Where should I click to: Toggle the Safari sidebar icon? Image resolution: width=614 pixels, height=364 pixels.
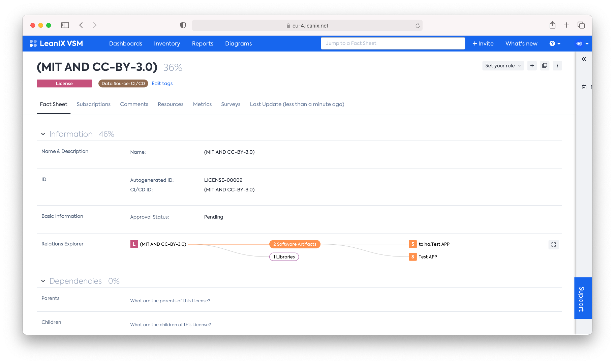point(65,25)
